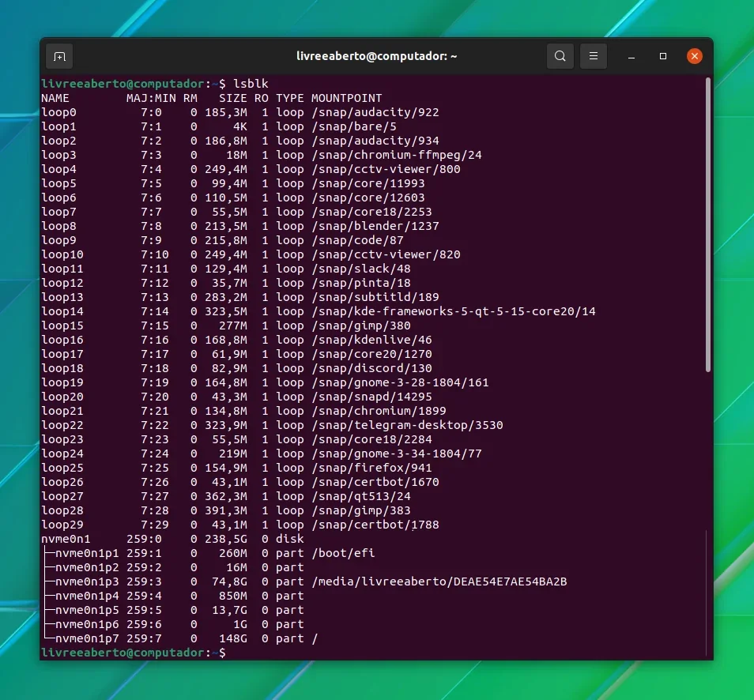Click /snap/core18/2253 path

coord(371,212)
